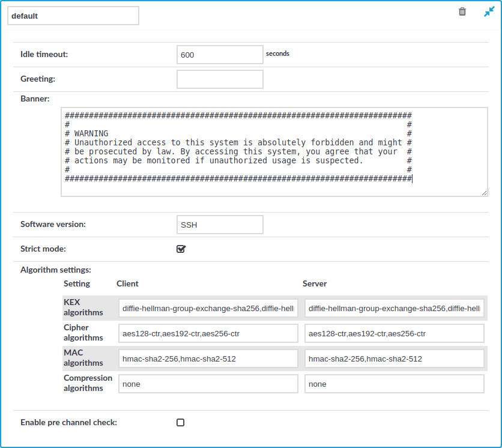Click the 'Software version:' label
This screenshot has height=448, width=502.
tap(53, 224)
